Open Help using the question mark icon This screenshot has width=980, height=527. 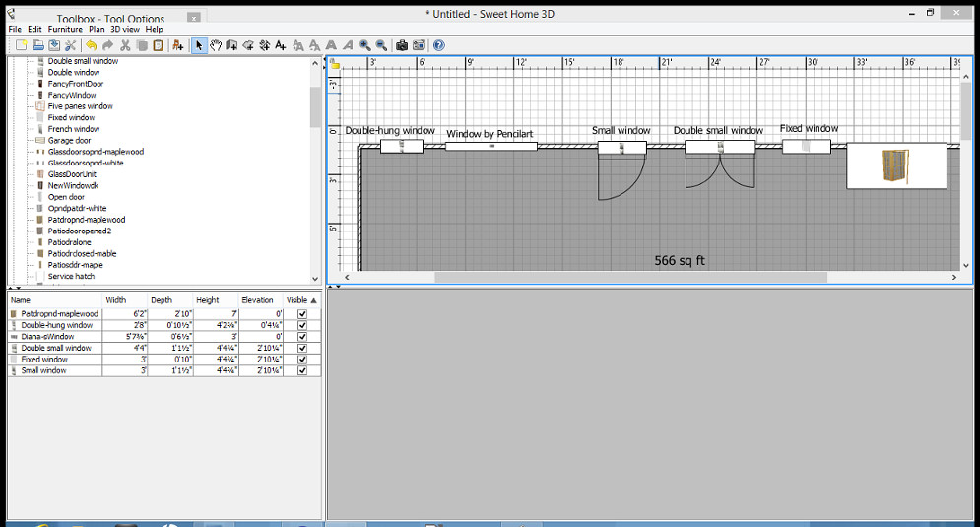tap(439, 45)
